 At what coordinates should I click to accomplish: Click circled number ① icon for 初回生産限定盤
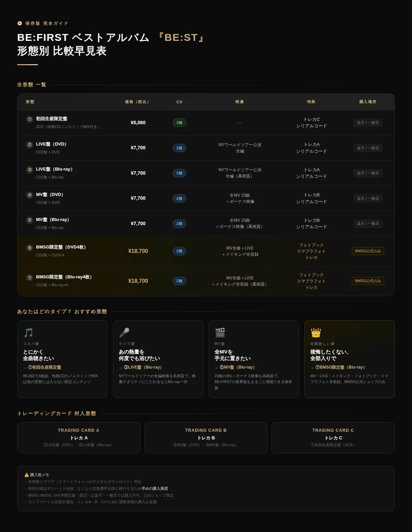(x=30, y=119)
